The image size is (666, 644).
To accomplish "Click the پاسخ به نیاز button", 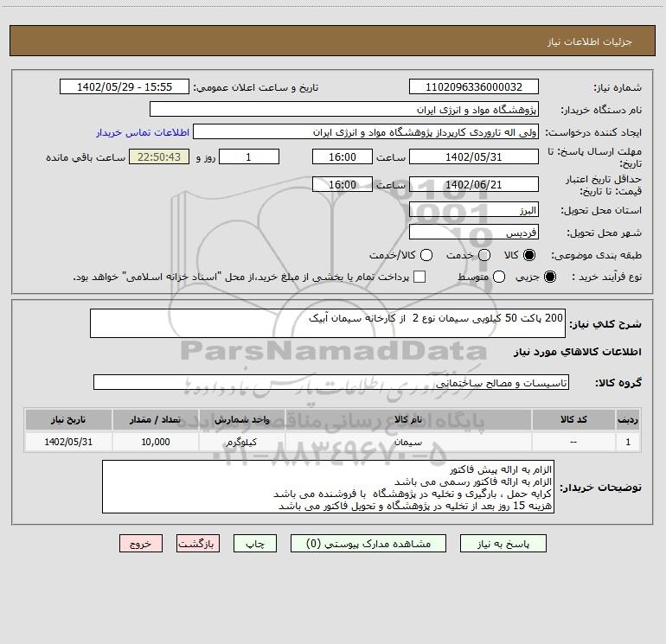I will click(x=503, y=544).
